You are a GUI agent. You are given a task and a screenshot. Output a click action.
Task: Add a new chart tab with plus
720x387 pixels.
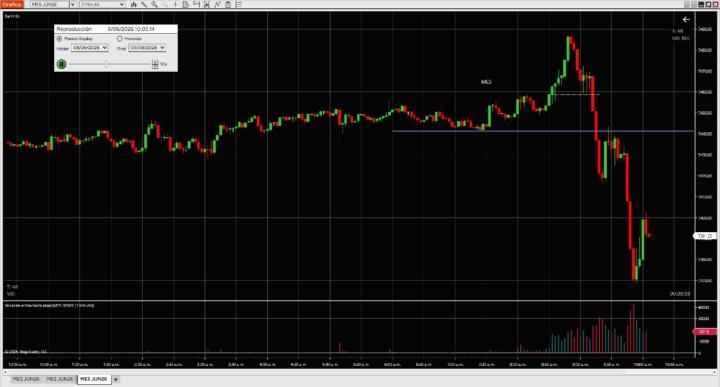[116, 379]
